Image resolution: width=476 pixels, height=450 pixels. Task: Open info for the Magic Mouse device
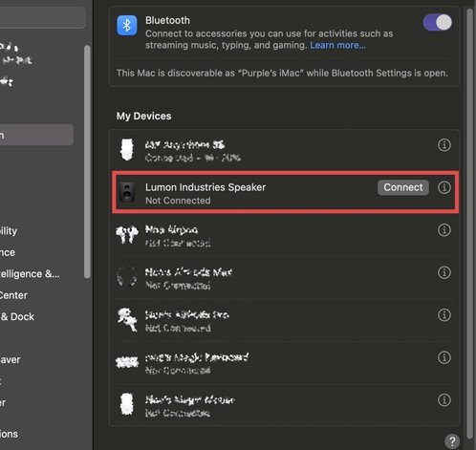click(444, 400)
